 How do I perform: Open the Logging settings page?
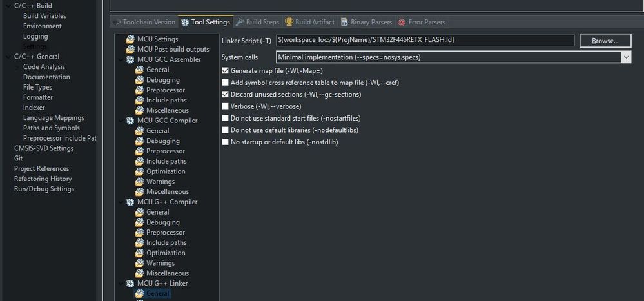click(35, 36)
